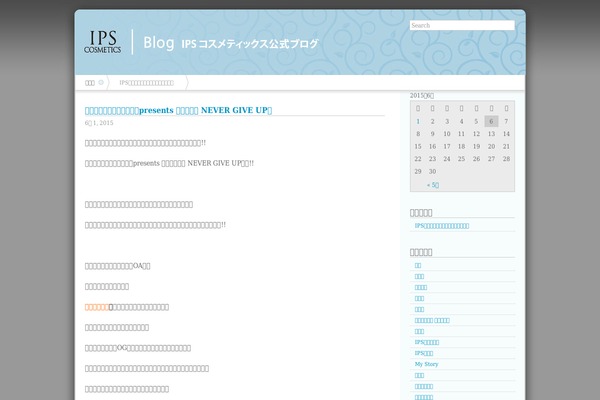Click the header text IPS コスメティックス公式ブログ
This screenshot has width=600, height=400.
point(249,44)
